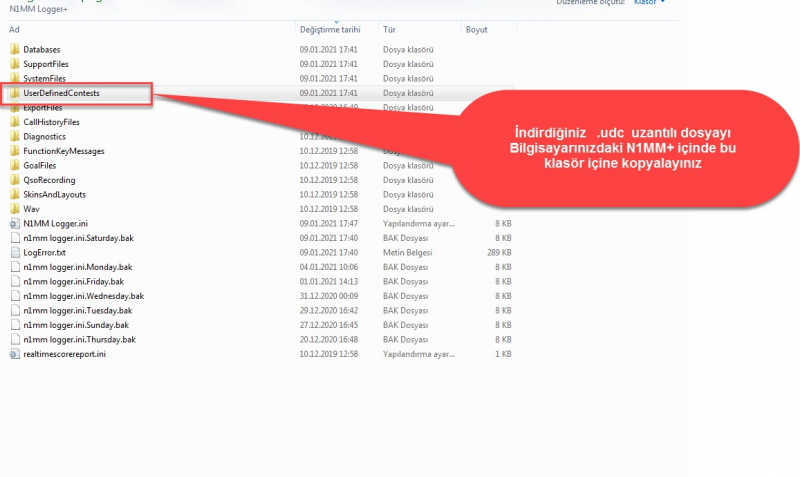This screenshot has height=477, width=800.
Task: Open the UserDefinedContests folder
Action: tap(61, 93)
